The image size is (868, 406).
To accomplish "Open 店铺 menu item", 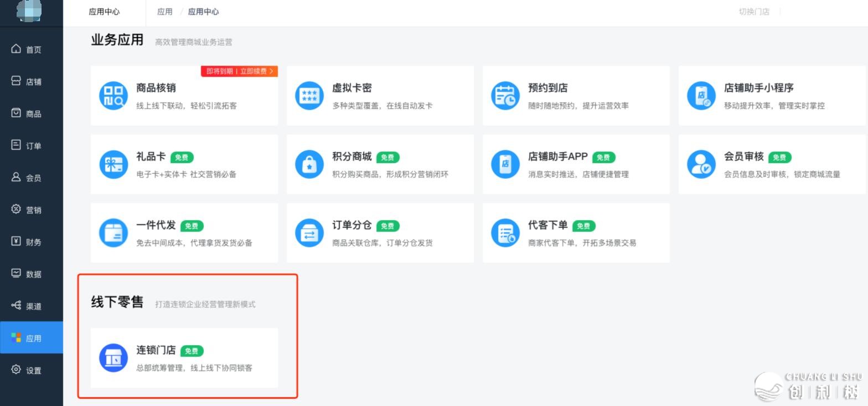I will point(32,81).
